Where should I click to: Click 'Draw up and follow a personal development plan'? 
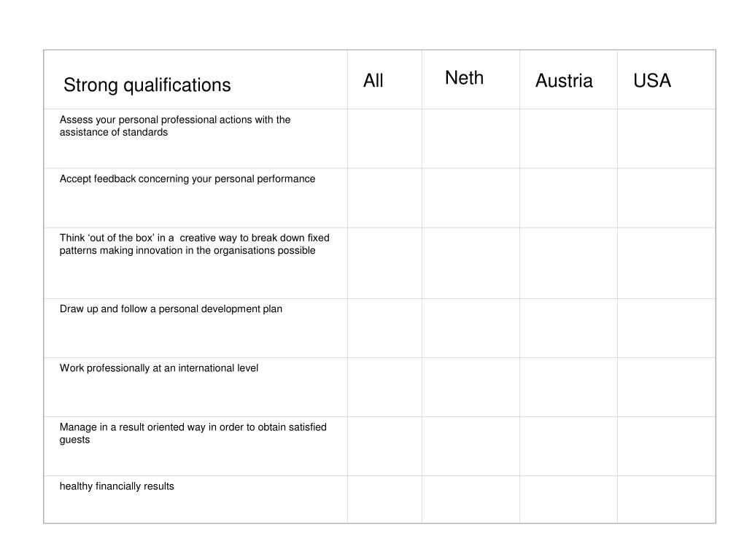click(x=171, y=309)
